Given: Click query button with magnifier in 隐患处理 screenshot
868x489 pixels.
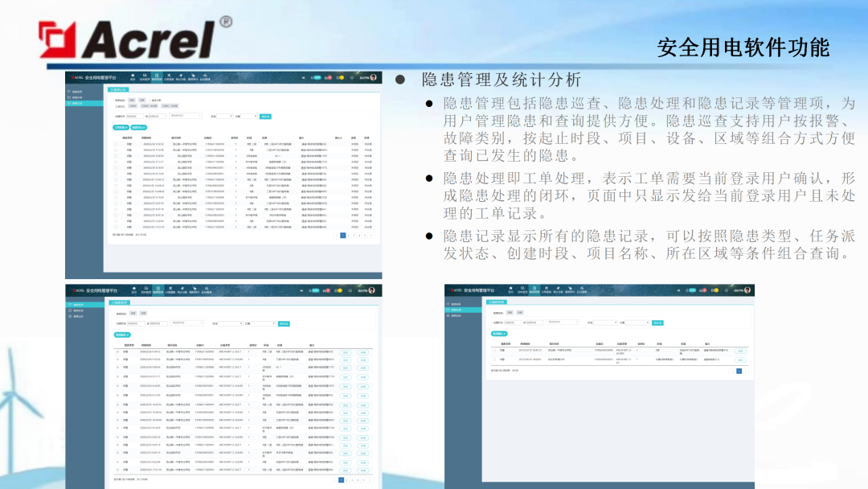Looking at the screenshot, I should point(657,323).
